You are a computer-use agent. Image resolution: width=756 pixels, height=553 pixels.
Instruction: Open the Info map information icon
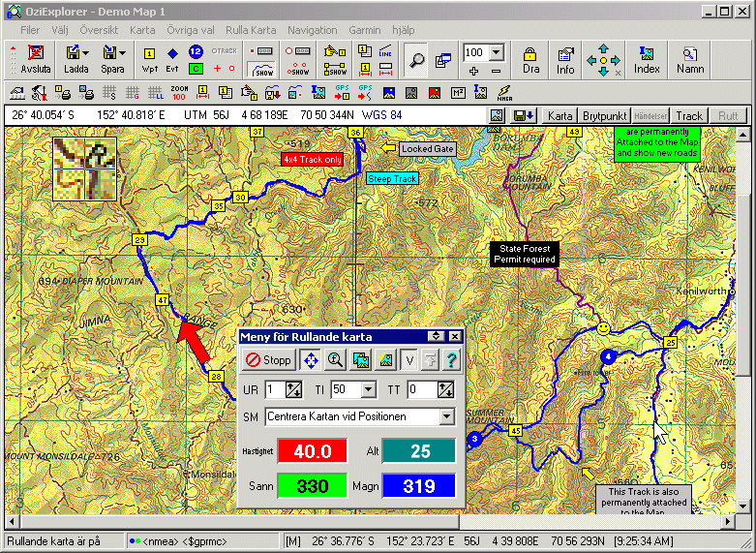(x=565, y=60)
